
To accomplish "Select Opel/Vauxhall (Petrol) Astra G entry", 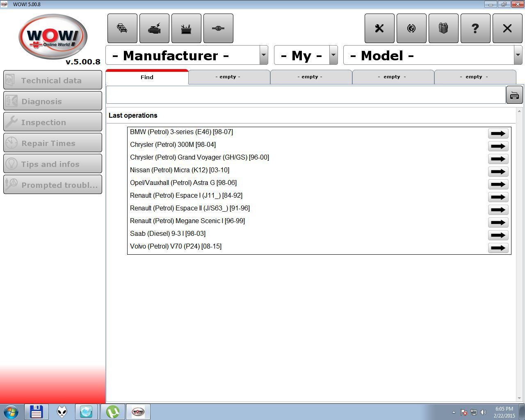I will pyautogui.click(x=183, y=183).
